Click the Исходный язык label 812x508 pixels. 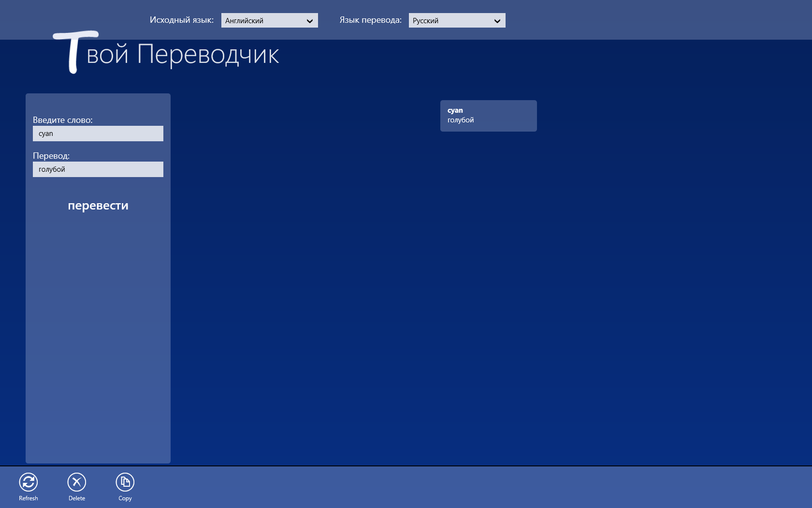pyautogui.click(x=182, y=20)
